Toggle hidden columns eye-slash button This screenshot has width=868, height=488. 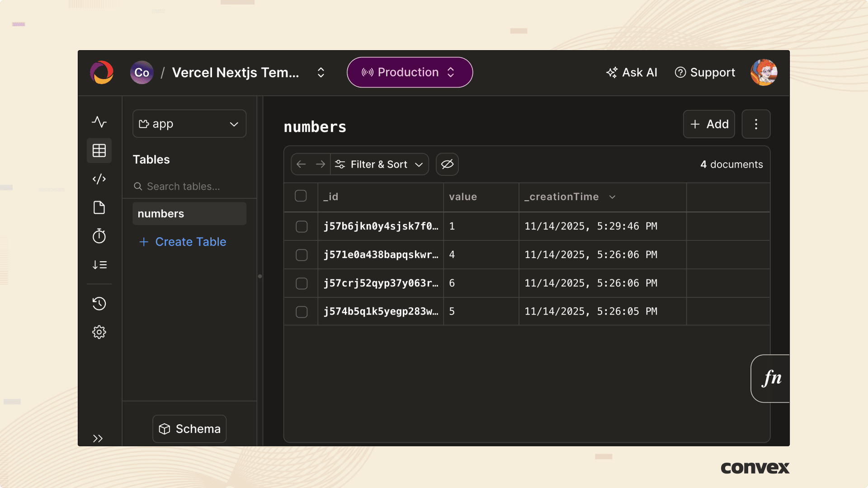[x=447, y=164]
